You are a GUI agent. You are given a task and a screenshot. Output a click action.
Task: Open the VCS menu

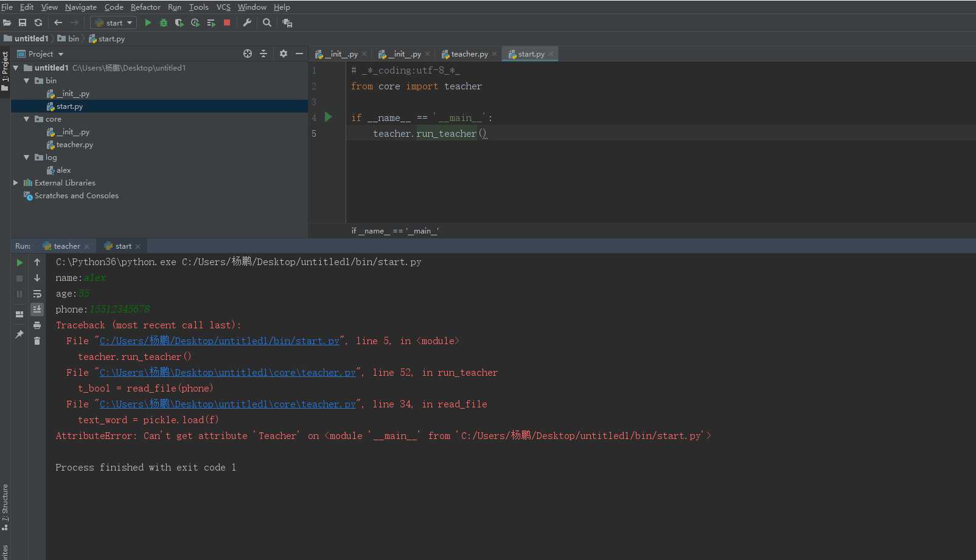(223, 7)
